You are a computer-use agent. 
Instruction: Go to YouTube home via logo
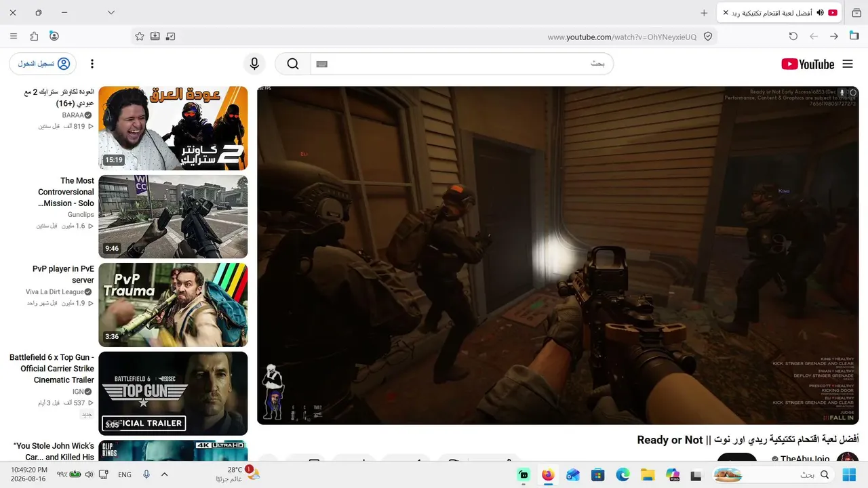pos(808,64)
